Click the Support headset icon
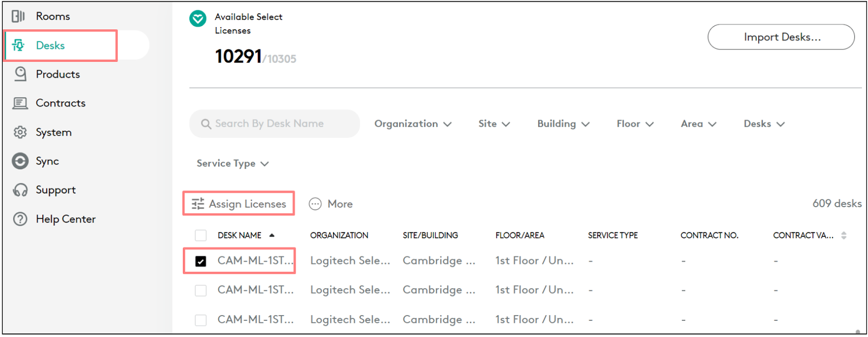This screenshot has height=337, width=868. pos(19,189)
